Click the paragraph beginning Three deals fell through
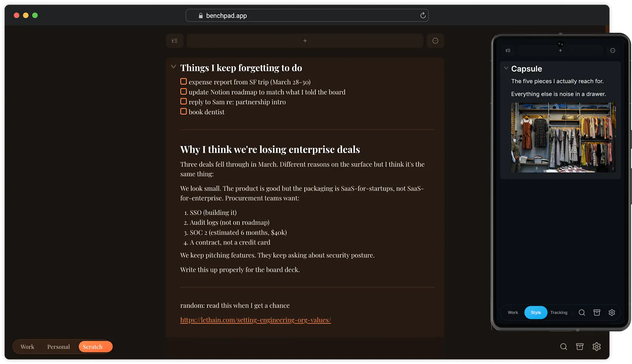 point(303,169)
